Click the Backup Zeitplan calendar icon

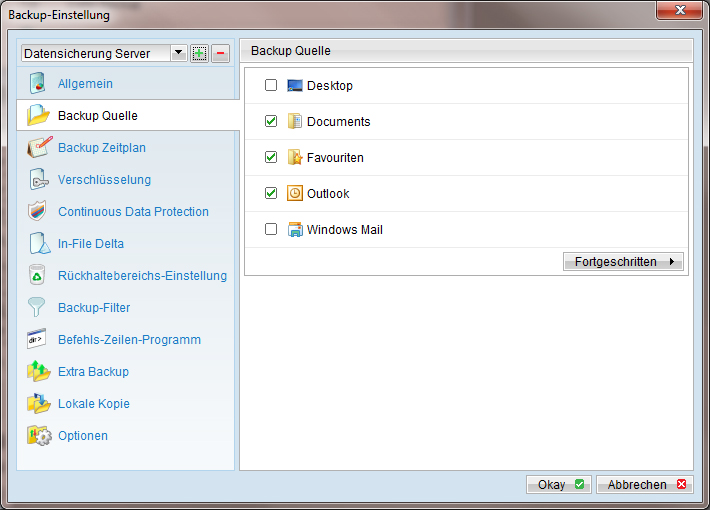[x=39, y=147]
